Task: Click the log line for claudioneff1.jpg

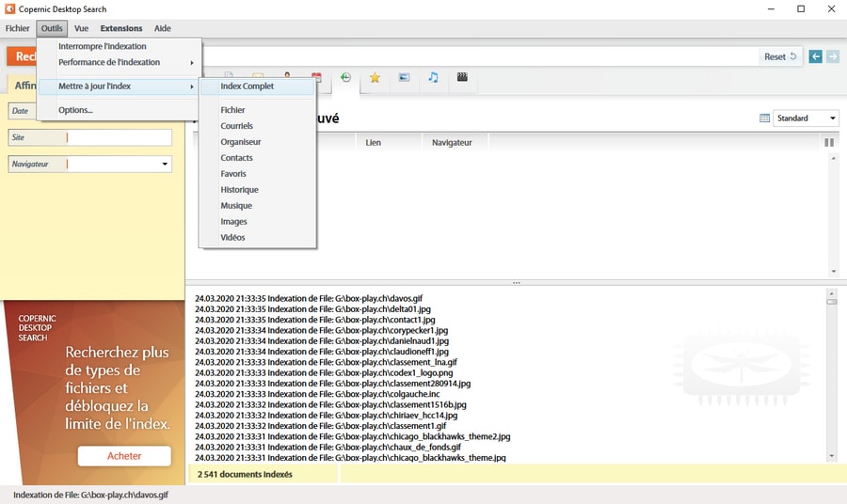Action: click(x=322, y=352)
